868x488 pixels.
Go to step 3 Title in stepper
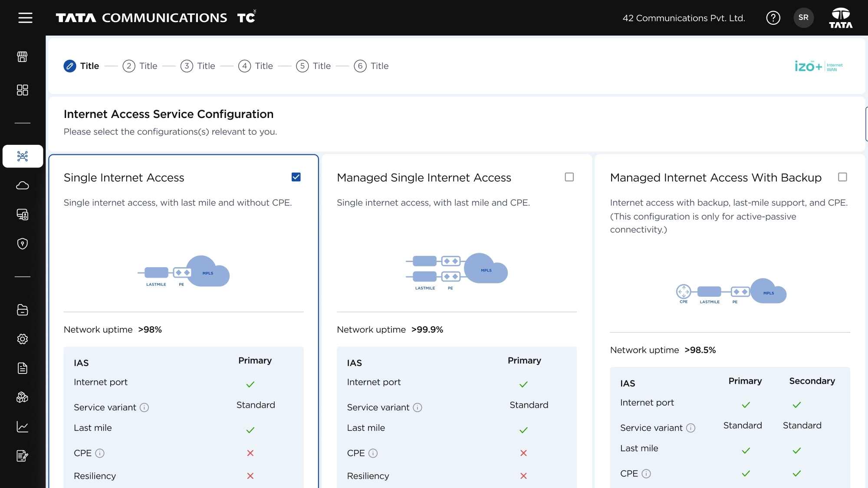click(x=198, y=66)
